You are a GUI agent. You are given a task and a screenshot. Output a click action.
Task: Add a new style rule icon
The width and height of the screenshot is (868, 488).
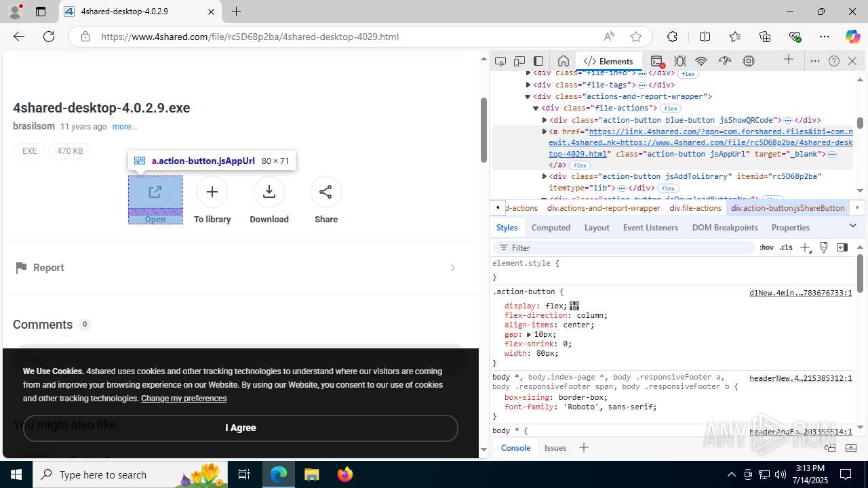coord(805,247)
